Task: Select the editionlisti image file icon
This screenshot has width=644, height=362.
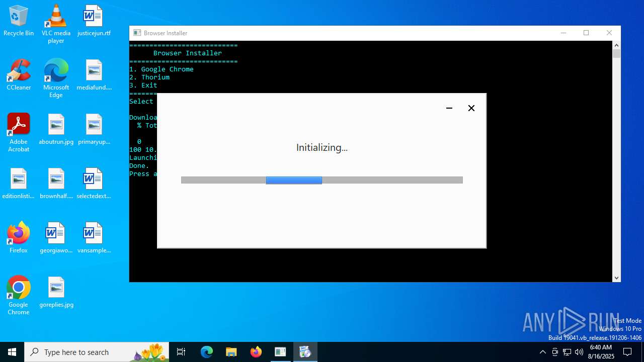Action: (x=19, y=184)
